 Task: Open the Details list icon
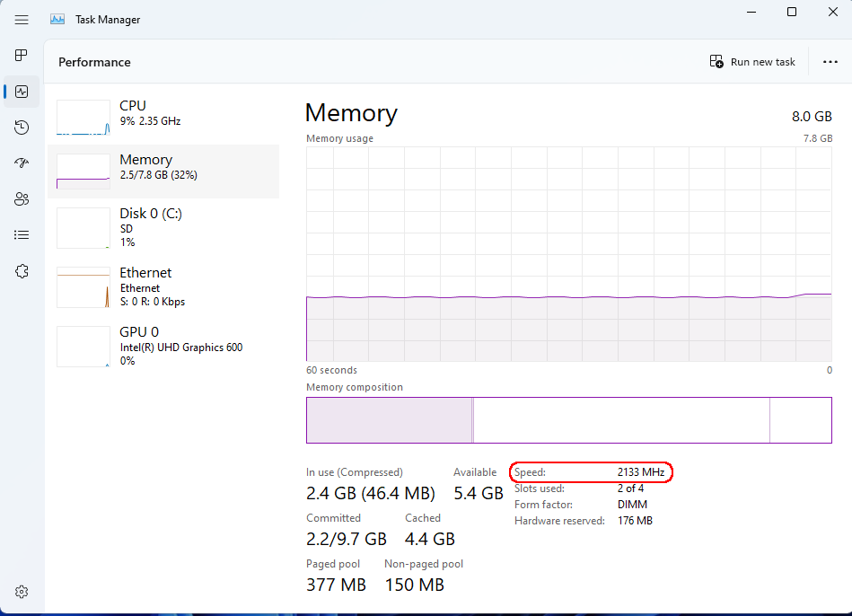point(22,235)
